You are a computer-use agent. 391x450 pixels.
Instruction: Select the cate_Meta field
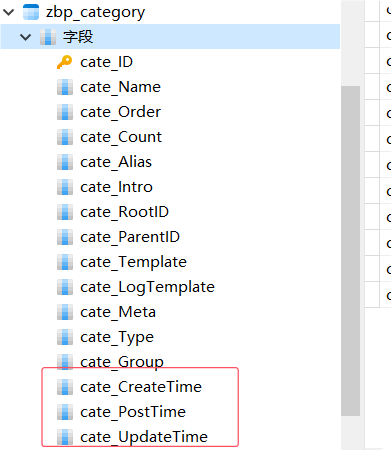click(118, 312)
